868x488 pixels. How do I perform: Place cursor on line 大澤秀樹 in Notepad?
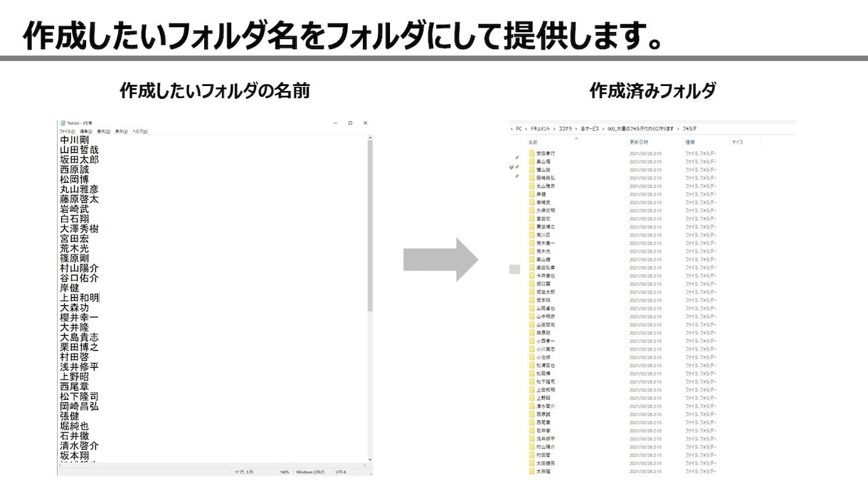point(79,229)
